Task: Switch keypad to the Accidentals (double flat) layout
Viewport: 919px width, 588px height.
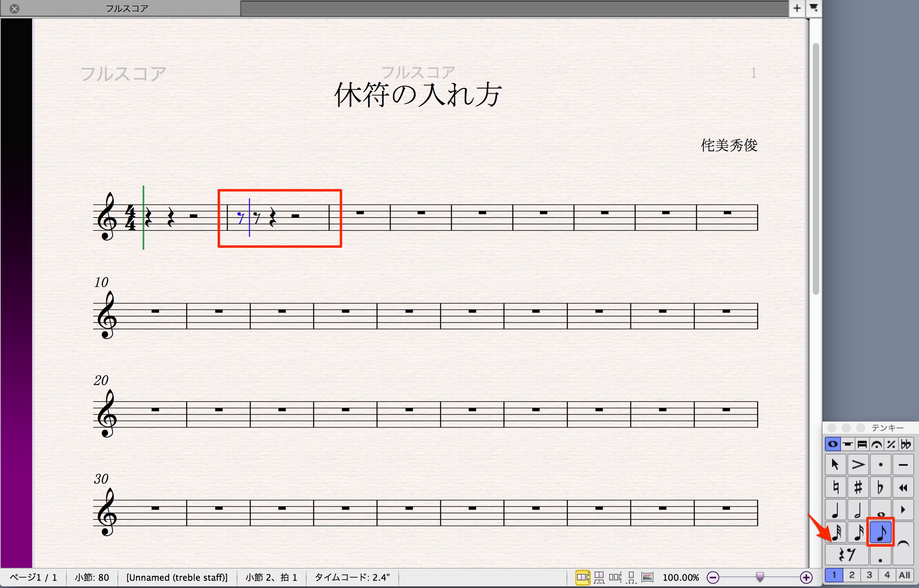Action: (x=906, y=444)
